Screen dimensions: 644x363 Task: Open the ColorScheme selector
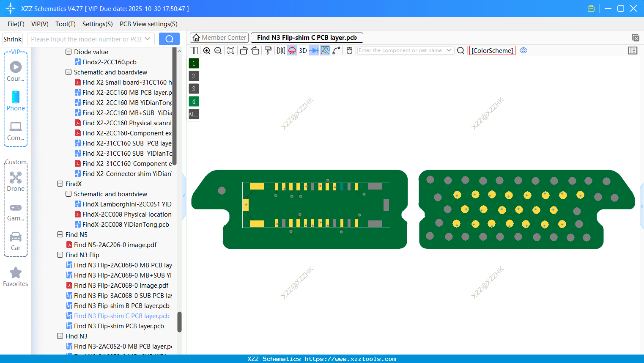tap(492, 50)
